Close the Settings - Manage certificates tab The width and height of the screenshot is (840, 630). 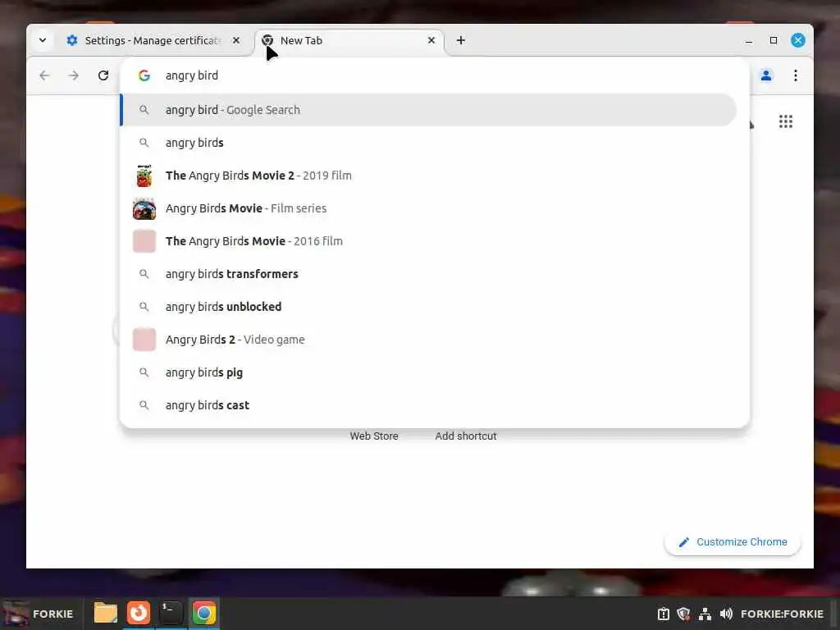[x=236, y=41]
